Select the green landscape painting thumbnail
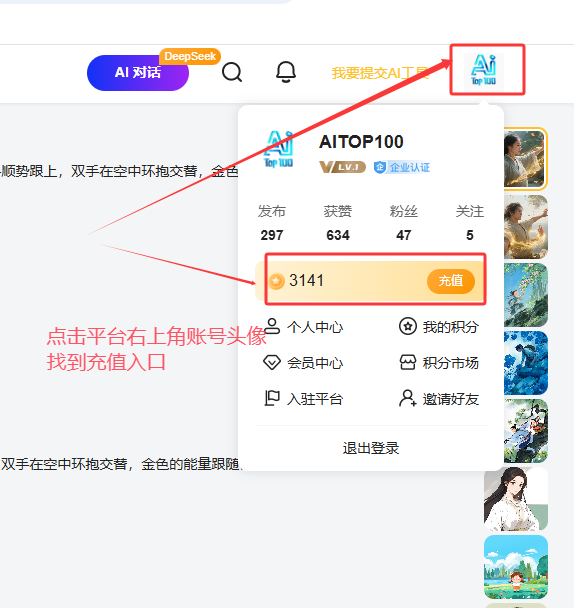The image size is (574, 608). click(x=526, y=295)
